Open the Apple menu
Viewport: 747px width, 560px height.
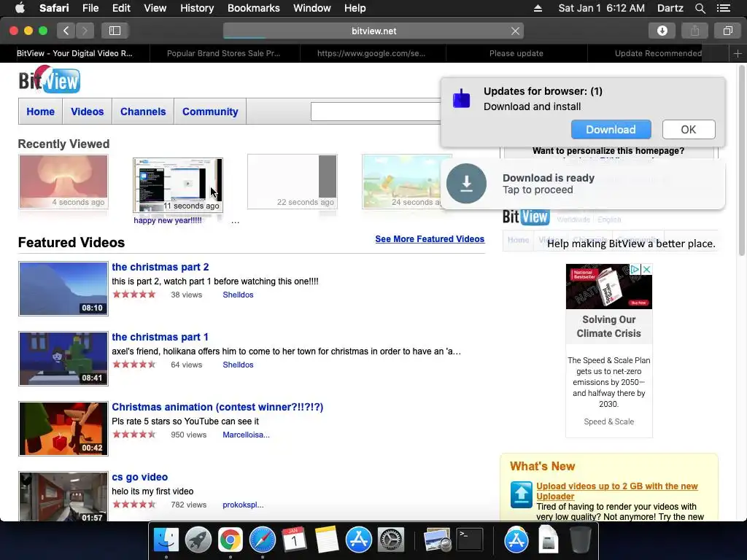(20, 8)
